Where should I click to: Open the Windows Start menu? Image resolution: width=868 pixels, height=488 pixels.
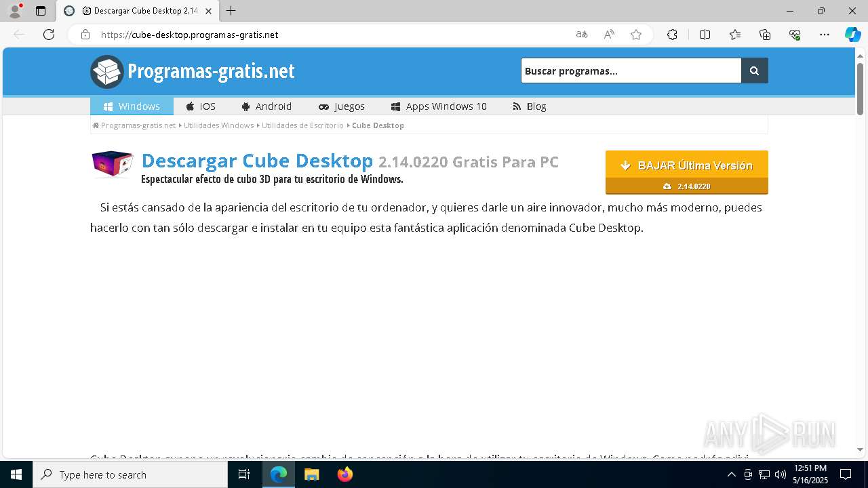coord(16,474)
